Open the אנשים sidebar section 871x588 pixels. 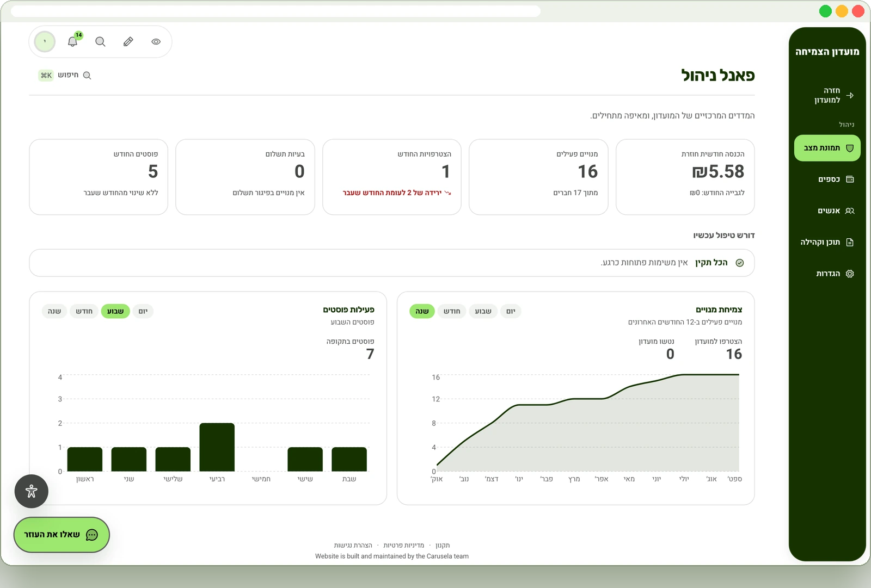click(827, 211)
